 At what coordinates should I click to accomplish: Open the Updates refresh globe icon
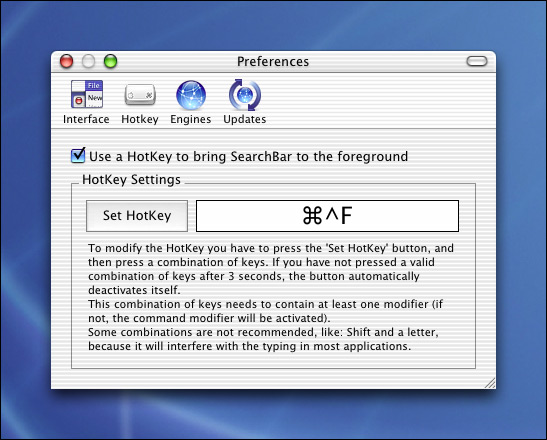tap(245, 95)
